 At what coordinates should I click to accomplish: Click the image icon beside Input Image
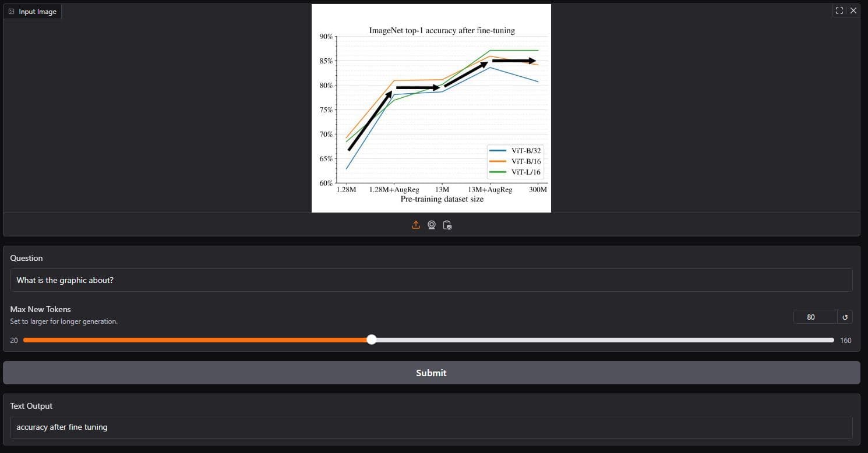click(12, 12)
